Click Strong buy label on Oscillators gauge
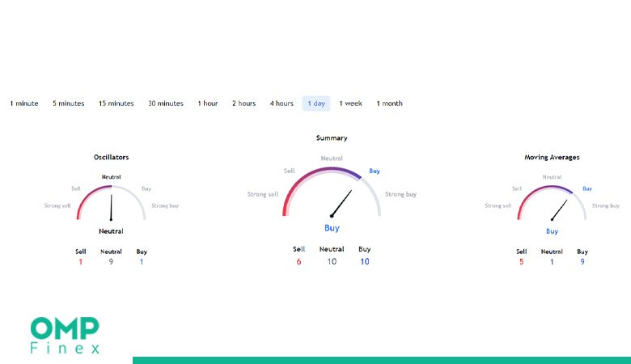The image size is (631, 364). pos(165,205)
